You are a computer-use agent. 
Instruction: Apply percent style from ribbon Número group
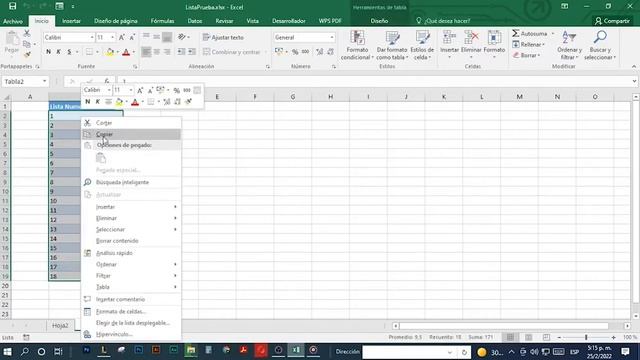tap(295, 52)
